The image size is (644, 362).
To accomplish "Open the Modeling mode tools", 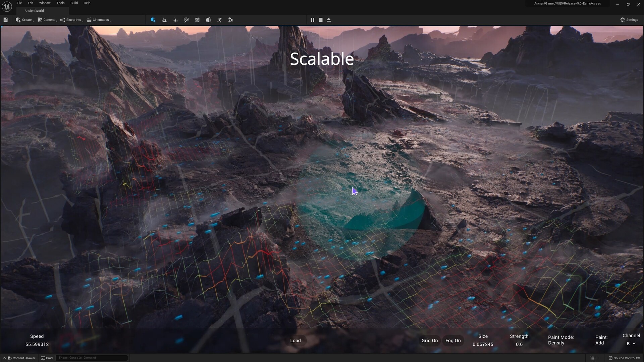I will 231,20.
